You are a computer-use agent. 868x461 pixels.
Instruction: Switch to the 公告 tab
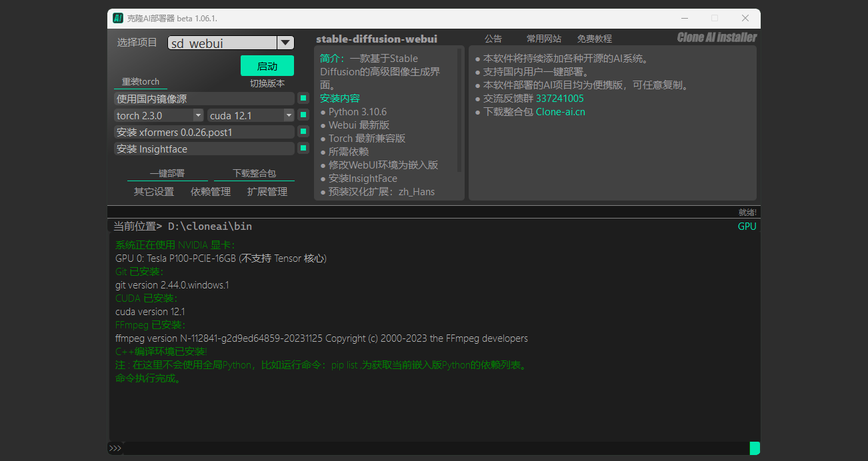tap(493, 39)
